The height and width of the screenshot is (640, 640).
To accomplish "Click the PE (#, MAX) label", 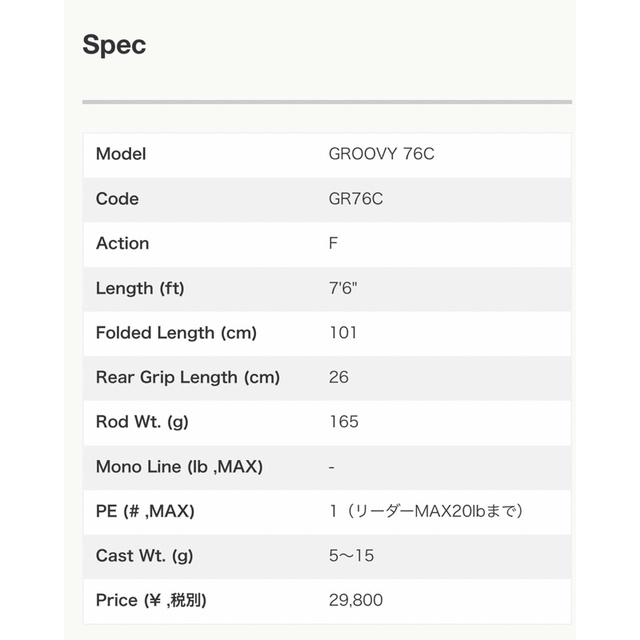I will [x=145, y=511].
